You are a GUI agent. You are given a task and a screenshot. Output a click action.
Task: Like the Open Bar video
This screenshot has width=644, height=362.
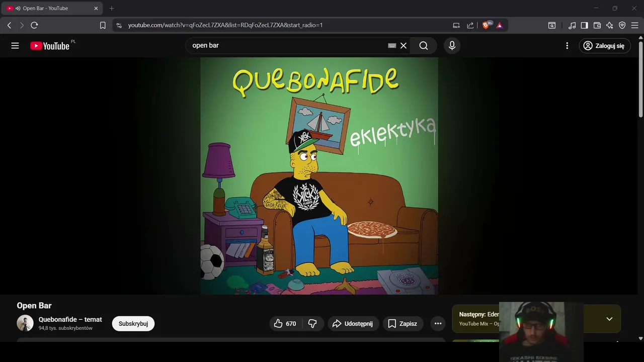coord(285,324)
